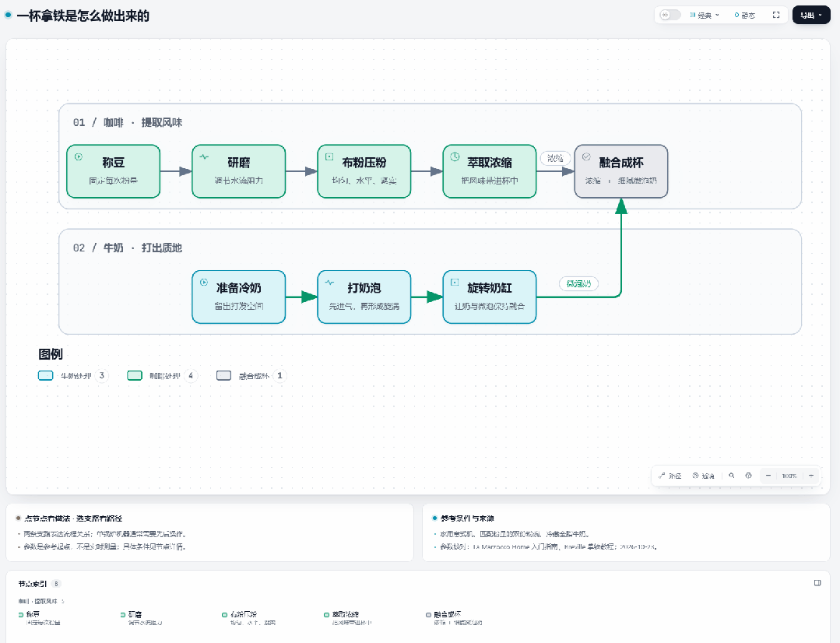Select 称豆 in the node index list
The height and width of the screenshot is (643, 840).
[x=39, y=618]
